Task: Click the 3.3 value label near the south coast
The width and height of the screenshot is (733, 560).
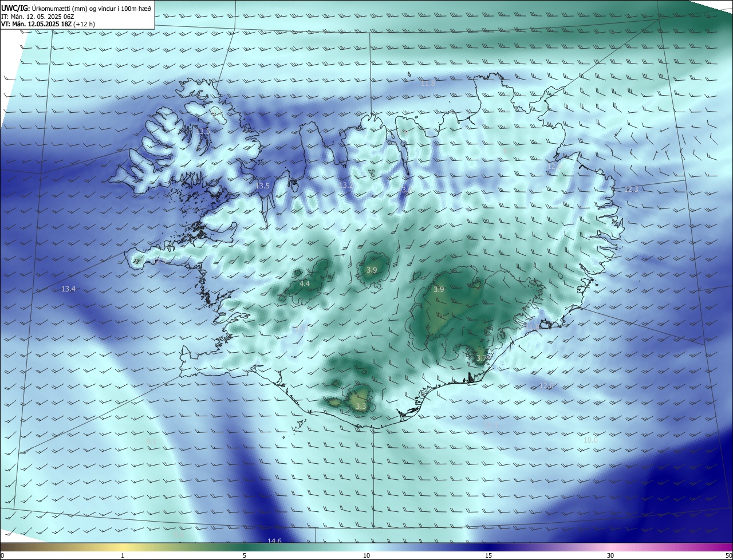Action: [x=361, y=407]
